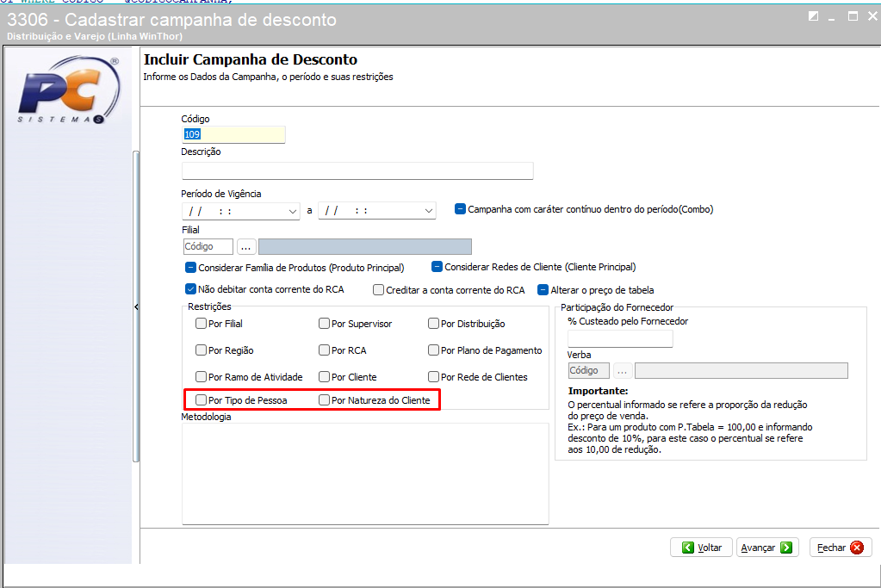Click the green Voltar arrow icon
This screenshot has width=881, height=588.
point(688,548)
